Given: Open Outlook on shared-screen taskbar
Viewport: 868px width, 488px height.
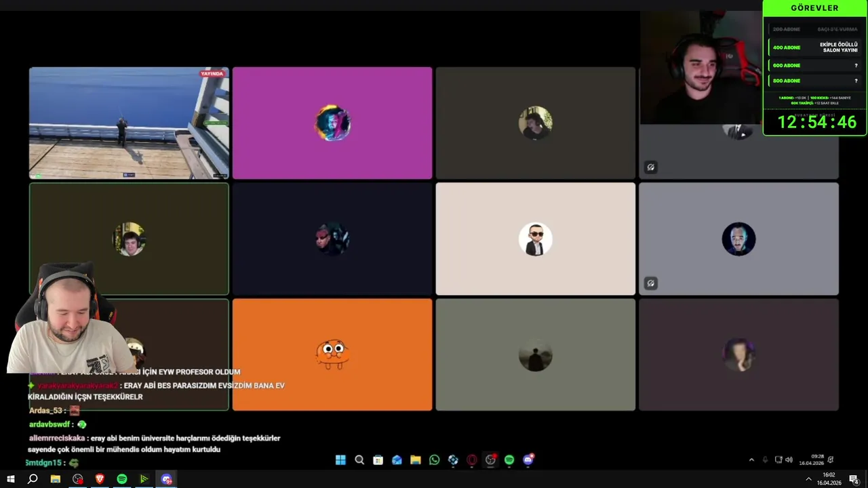Looking at the screenshot, I should coord(397,460).
